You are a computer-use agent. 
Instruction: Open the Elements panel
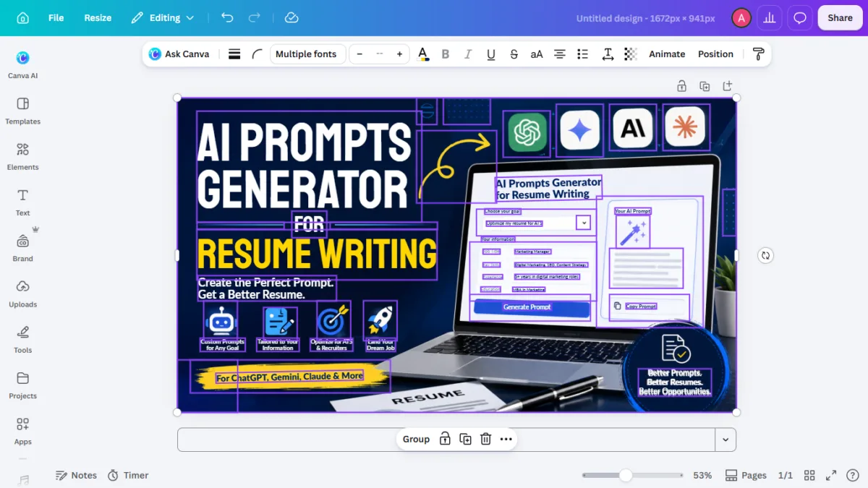point(23,156)
